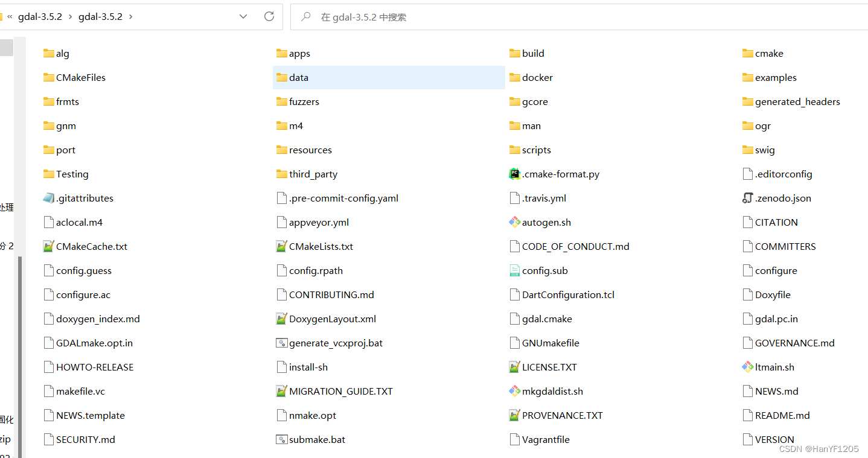Image resolution: width=868 pixels, height=458 pixels.
Task: Select the generated_headers folder name
Action: coord(797,101)
